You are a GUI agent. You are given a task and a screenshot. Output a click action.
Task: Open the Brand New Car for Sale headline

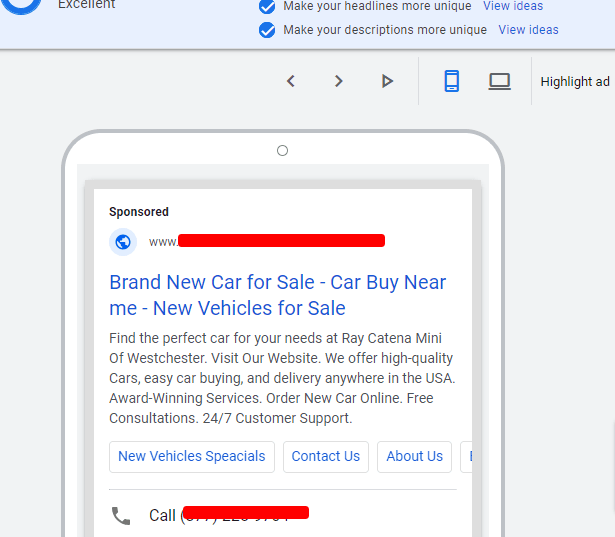click(x=277, y=295)
